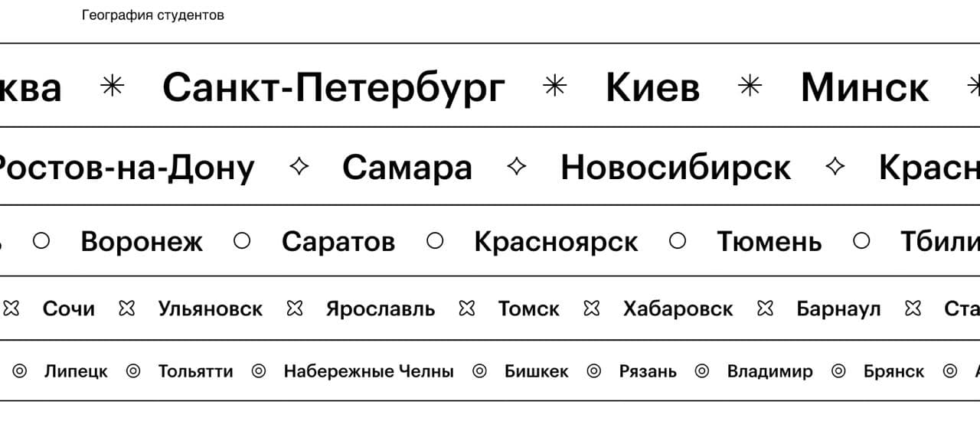This screenshot has width=980, height=421.
Task: Click the clover icon before Томск
Action: click(x=466, y=308)
